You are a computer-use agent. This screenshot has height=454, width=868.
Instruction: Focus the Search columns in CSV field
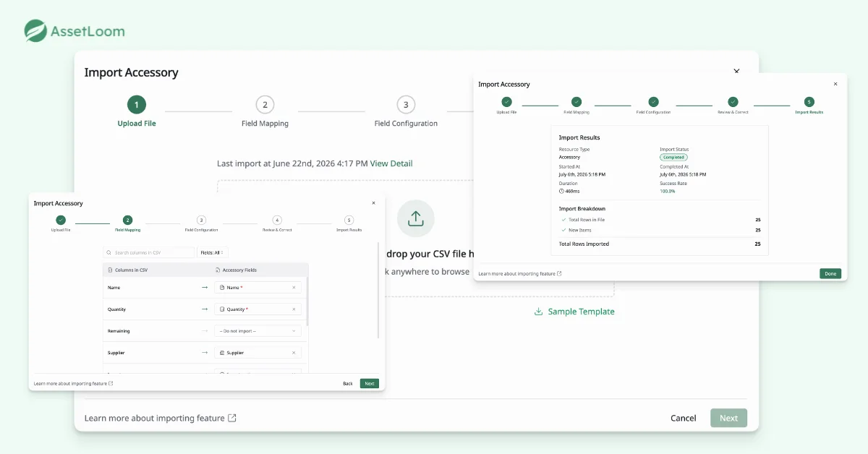coord(149,252)
